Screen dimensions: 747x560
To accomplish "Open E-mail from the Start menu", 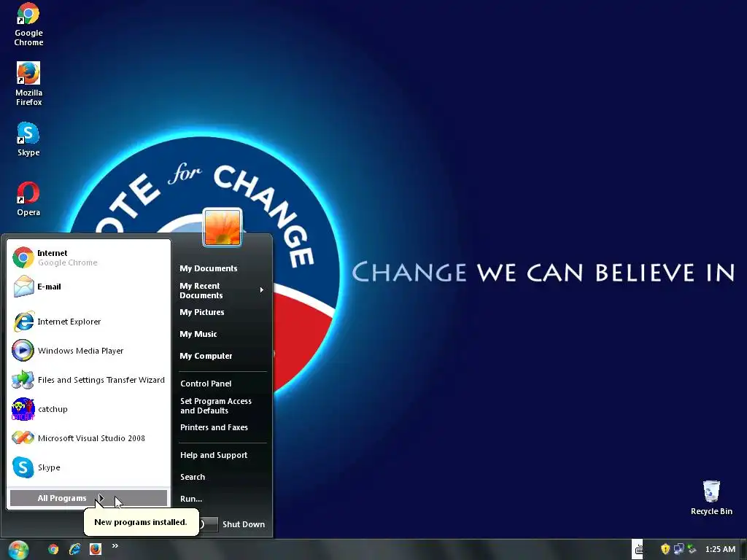I will [x=88, y=287].
